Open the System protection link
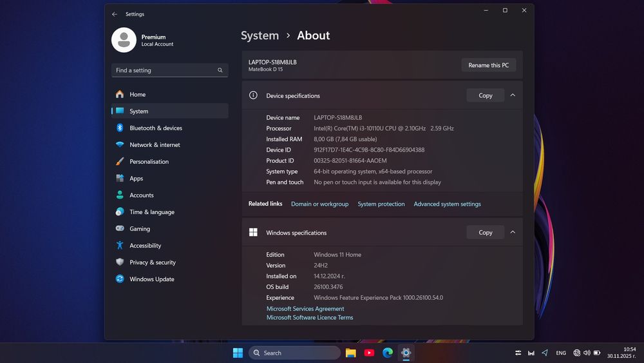The image size is (644, 363). (x=381, y=204)
